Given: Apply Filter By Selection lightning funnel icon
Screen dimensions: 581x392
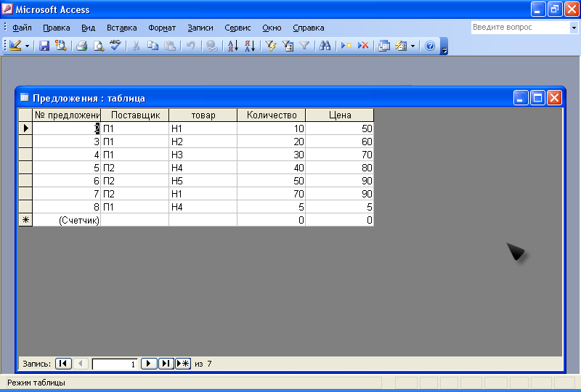Looking at the screenshot, I should 271,46.
